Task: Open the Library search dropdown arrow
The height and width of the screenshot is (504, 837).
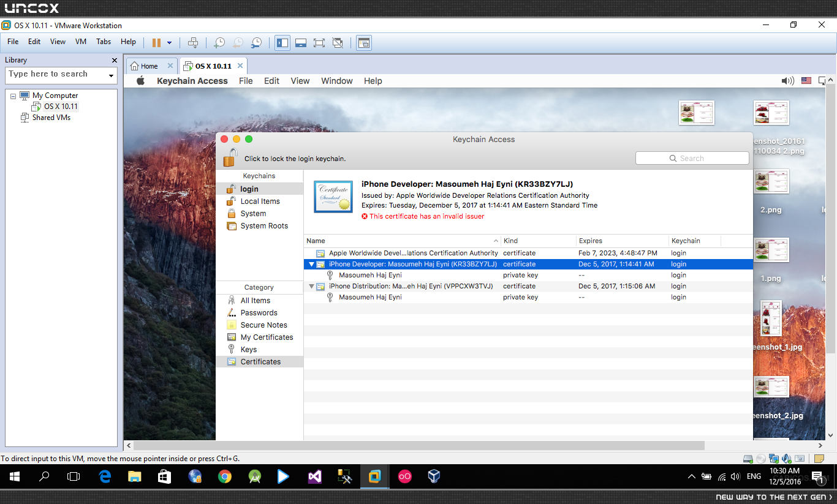Action: point(111,75)
